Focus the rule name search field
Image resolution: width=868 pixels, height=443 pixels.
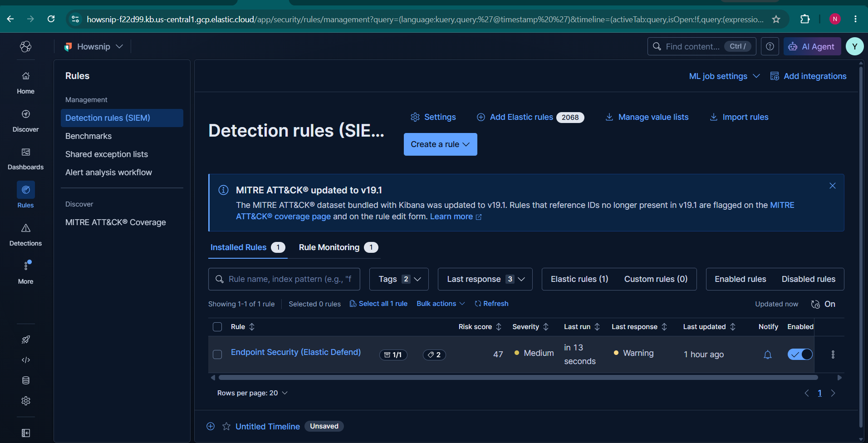tap(284, 279)
